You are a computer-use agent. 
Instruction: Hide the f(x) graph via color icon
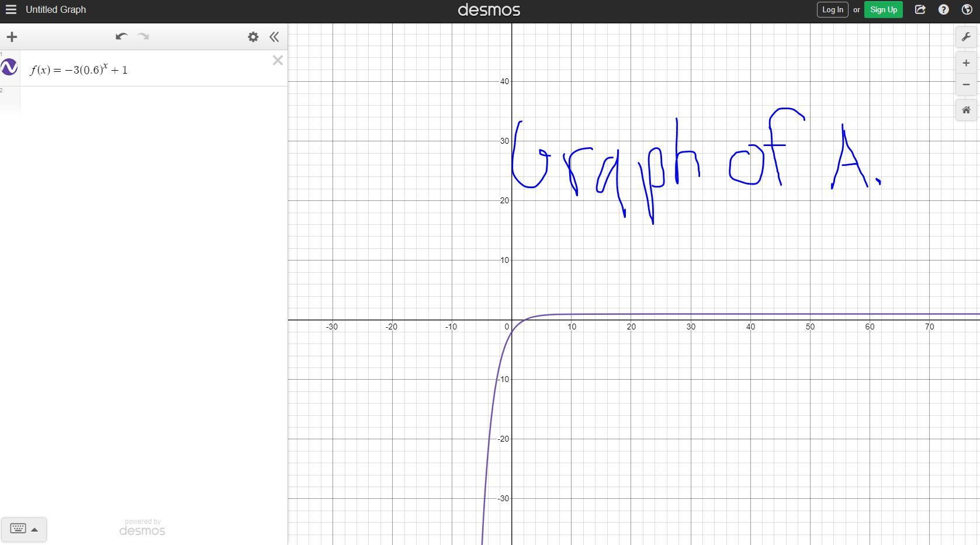pos(9,67)
